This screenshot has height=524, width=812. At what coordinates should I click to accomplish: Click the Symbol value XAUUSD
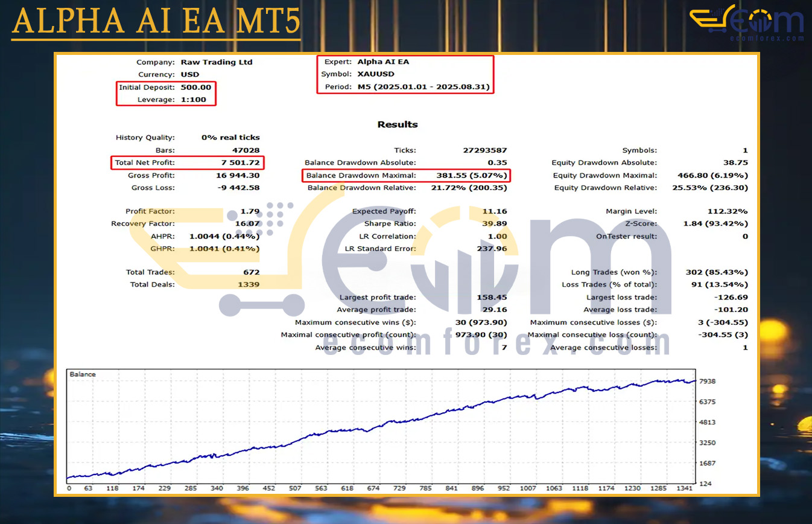coord(375,74)
